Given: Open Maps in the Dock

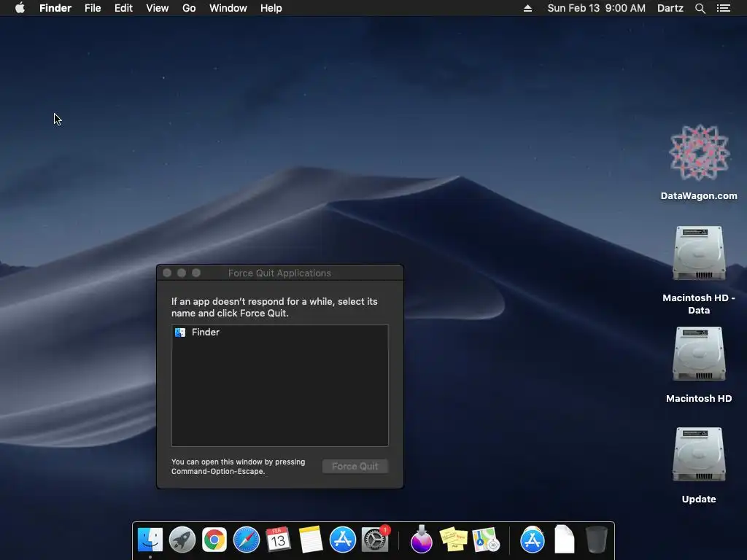Looking at the screenshot, I should (485, 540).
